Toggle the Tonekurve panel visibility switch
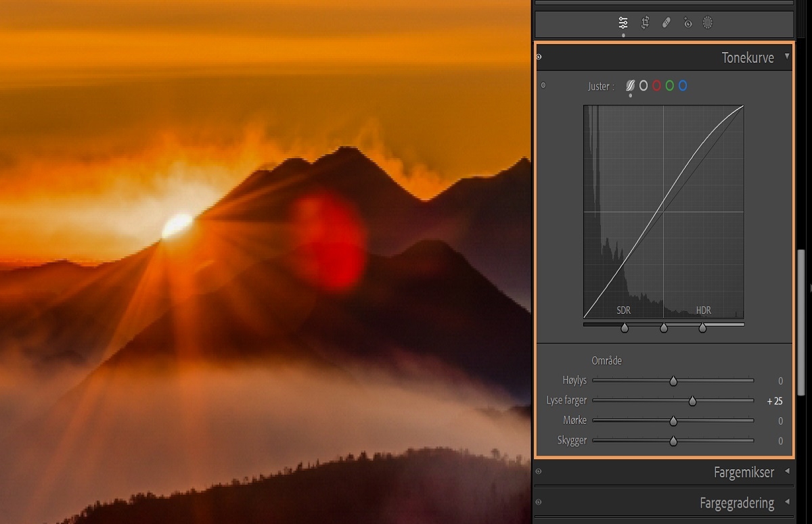 539,57
